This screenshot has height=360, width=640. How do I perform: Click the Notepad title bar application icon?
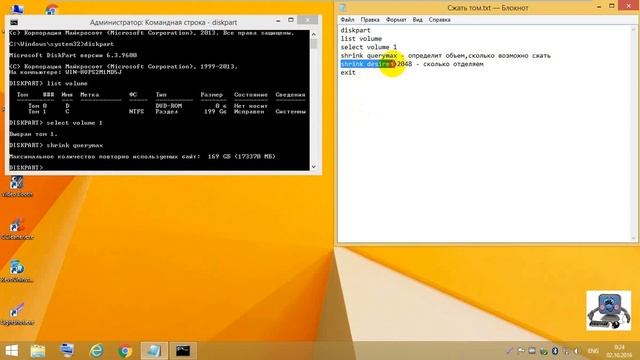click(342, 7)
